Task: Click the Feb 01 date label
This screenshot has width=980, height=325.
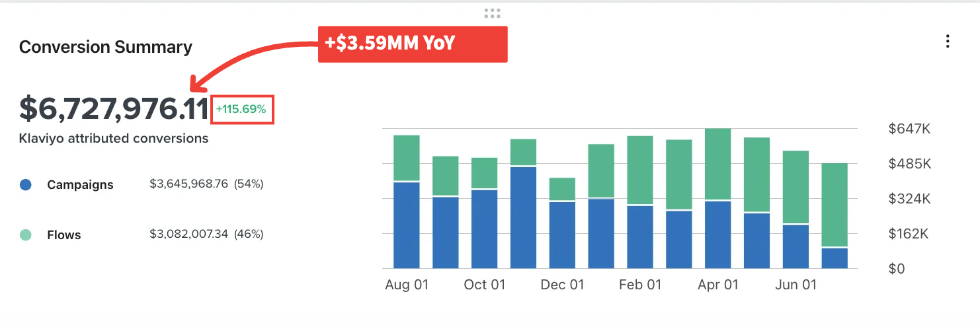Action: pos(640,285)
